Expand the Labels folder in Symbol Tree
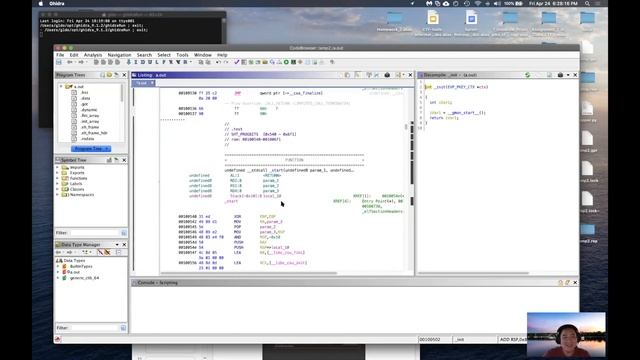 click(x=58, y=184)
